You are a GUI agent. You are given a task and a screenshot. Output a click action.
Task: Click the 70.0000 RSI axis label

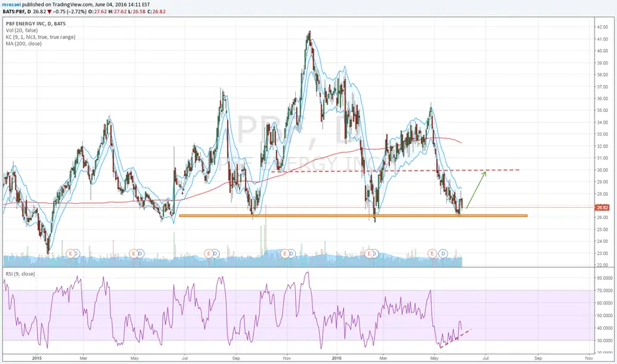point(604,291)
